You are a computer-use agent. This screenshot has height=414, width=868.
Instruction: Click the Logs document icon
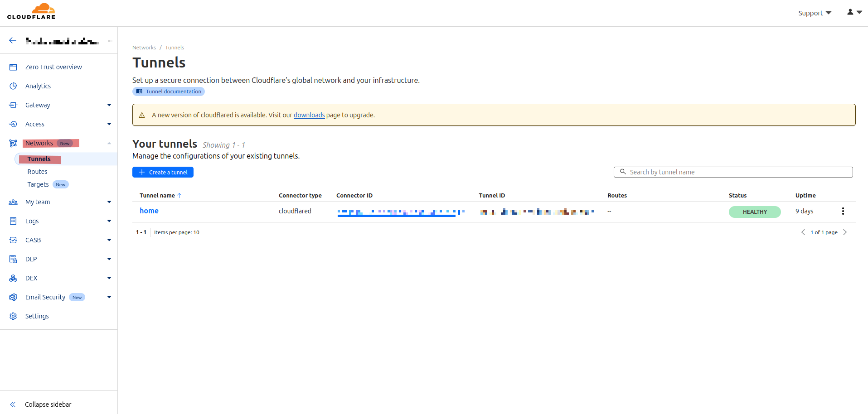13,221
